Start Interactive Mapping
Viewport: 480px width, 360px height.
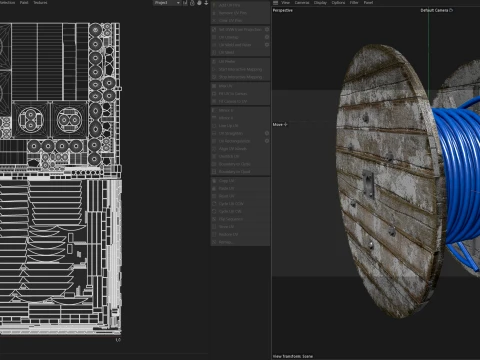click(x=240, y=69)
